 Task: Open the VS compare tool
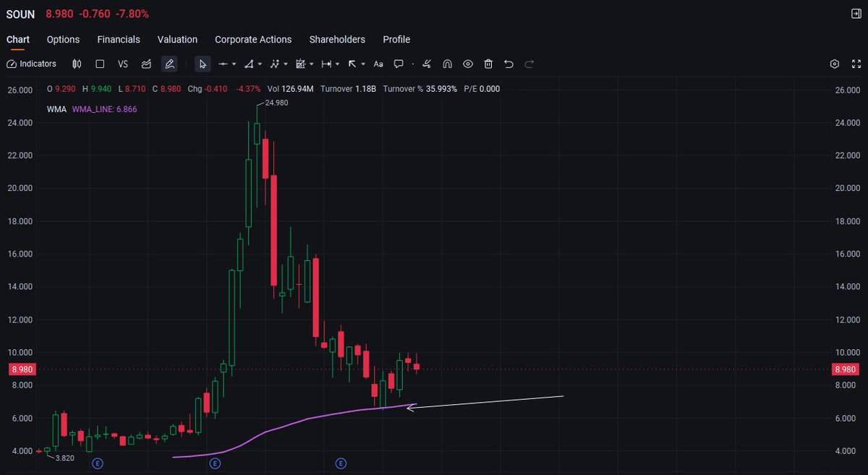(x=123, y=64)
